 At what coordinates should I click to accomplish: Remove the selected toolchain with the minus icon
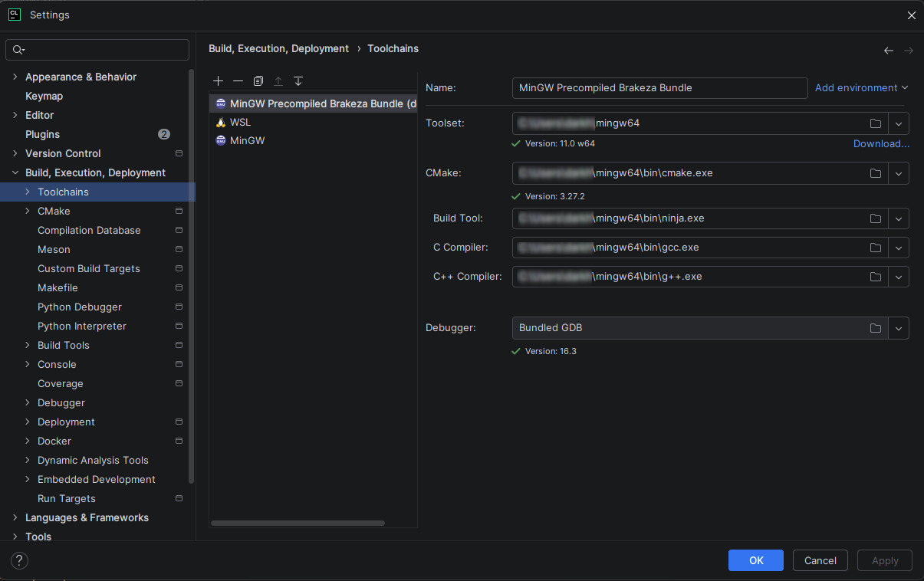tap(238, 80)
